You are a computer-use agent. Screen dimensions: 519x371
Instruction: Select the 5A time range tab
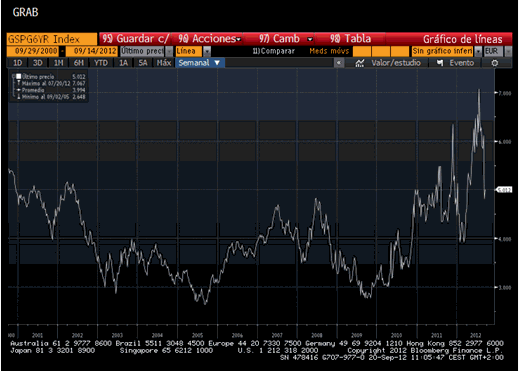143,63
